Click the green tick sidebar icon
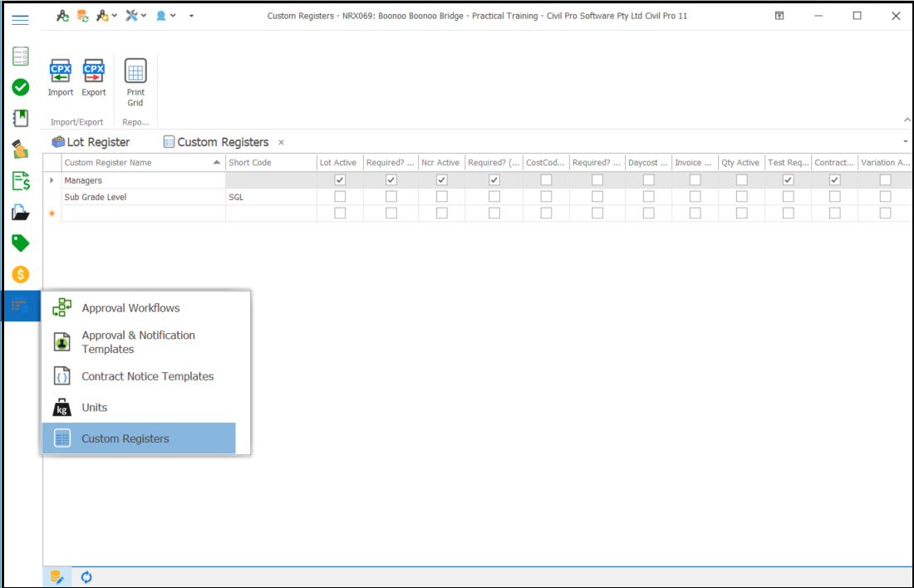This screenshot has height=588, width=914. point(20,87)
